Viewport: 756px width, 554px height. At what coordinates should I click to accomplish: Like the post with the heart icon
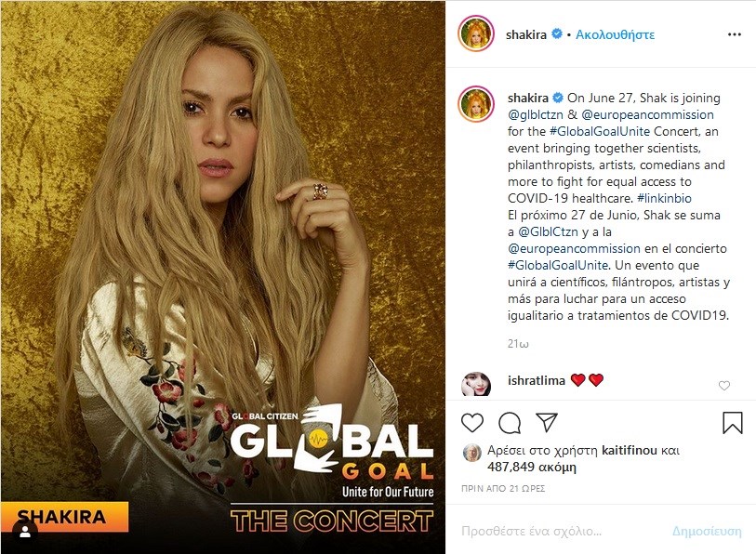click(472, 423)
